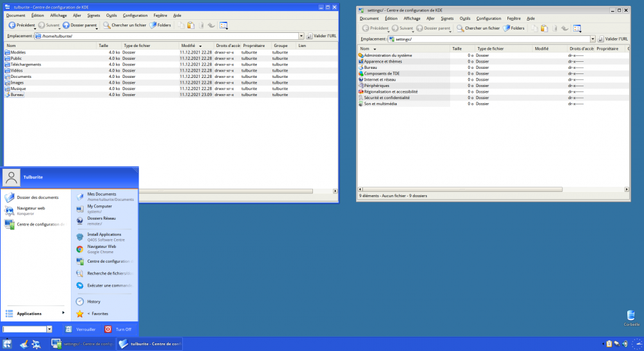Click start menu search input field
The image size is (644, 351).
pos(24,329)
